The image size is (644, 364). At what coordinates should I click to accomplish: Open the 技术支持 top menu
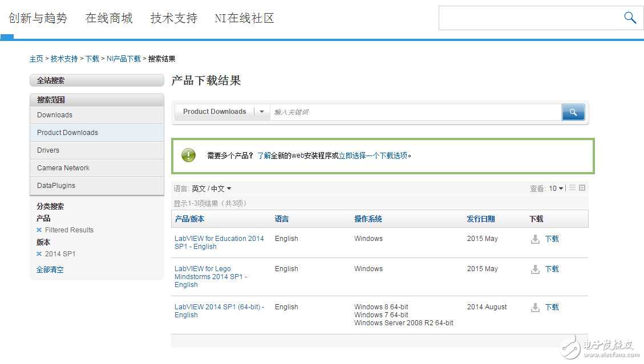click(174, 18)
